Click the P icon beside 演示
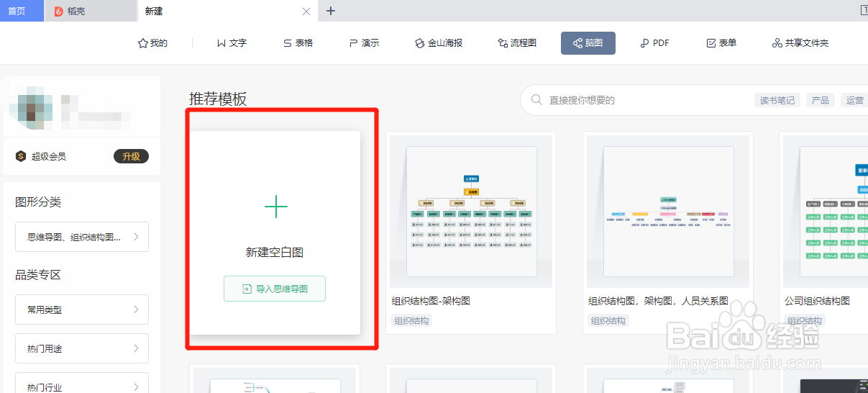The image size is (868, 393). 353,43
